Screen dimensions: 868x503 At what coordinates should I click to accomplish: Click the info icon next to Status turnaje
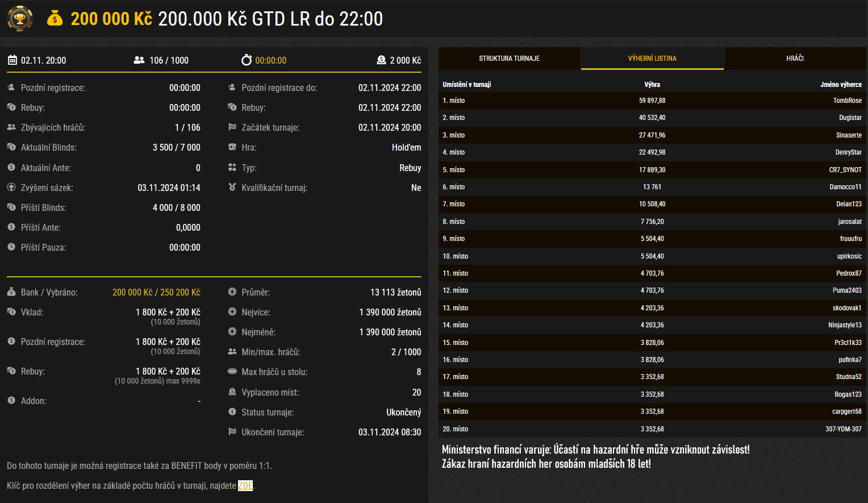point(232,412)
